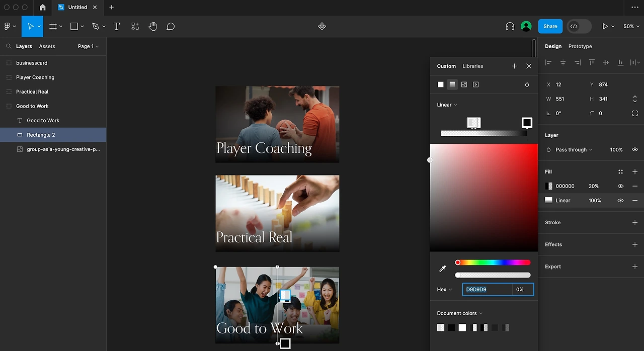Open the Resources components tool
This screenshot has height=351, width=644.
click(x=135, y=26)
